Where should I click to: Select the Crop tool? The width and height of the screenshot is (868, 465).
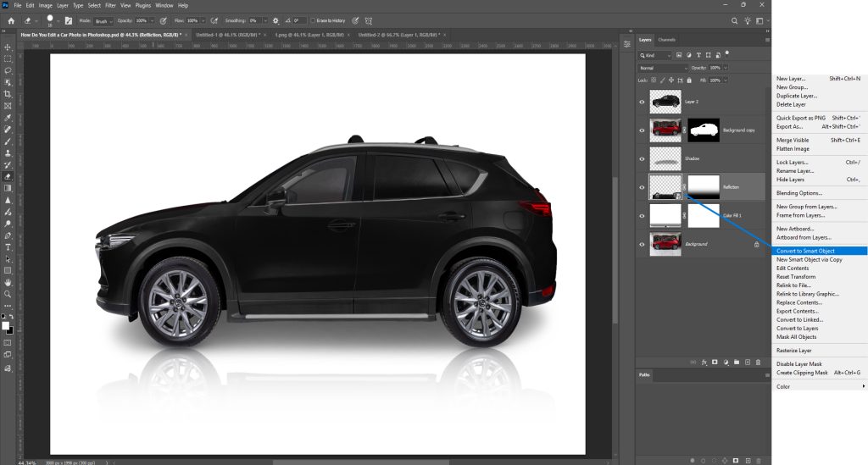[8, 94]
